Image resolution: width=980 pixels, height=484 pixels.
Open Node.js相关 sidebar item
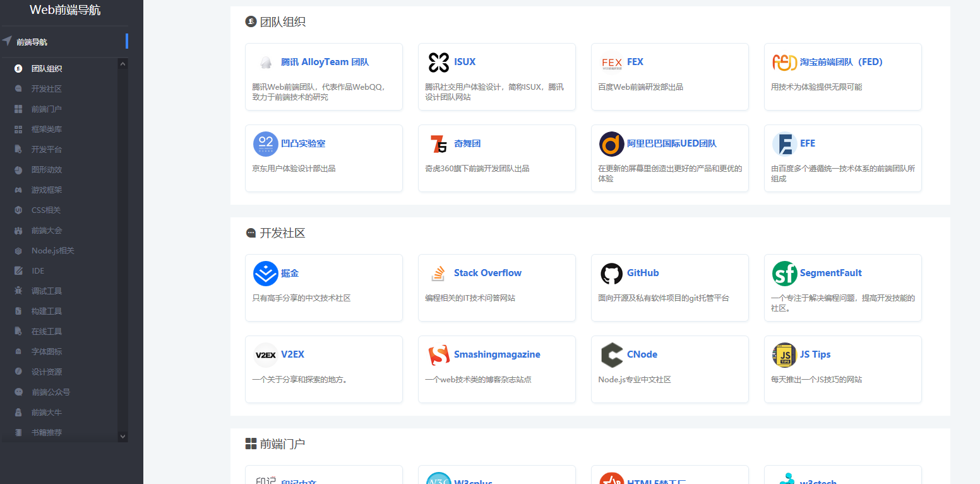tap(53, 251)
